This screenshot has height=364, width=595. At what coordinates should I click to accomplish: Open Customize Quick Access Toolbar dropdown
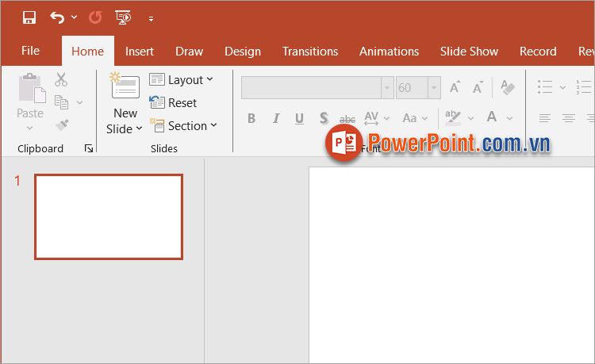[151, 18]
